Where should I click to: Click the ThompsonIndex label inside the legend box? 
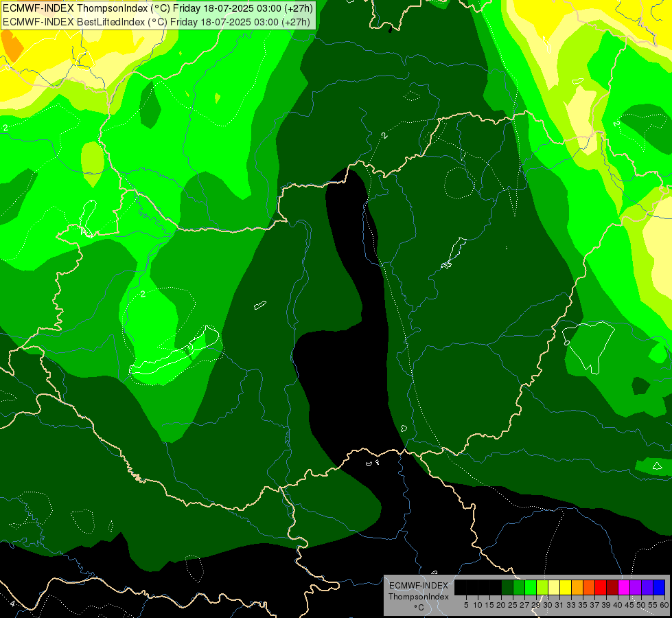pyautogui.click(x=419, y=597)
